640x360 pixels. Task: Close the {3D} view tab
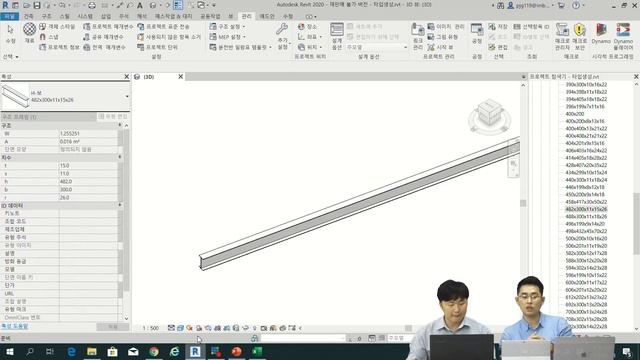(180, 77)
